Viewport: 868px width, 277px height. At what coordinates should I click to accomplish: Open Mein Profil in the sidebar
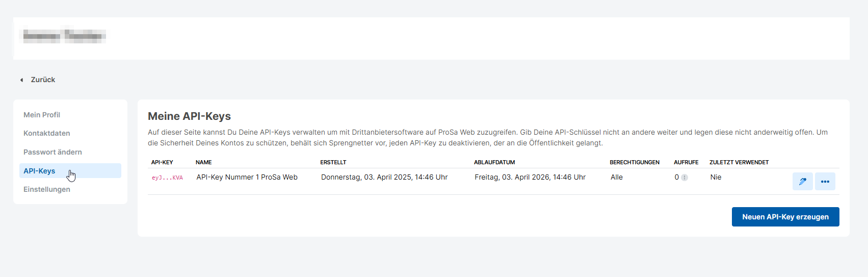[x=42, y=115]
